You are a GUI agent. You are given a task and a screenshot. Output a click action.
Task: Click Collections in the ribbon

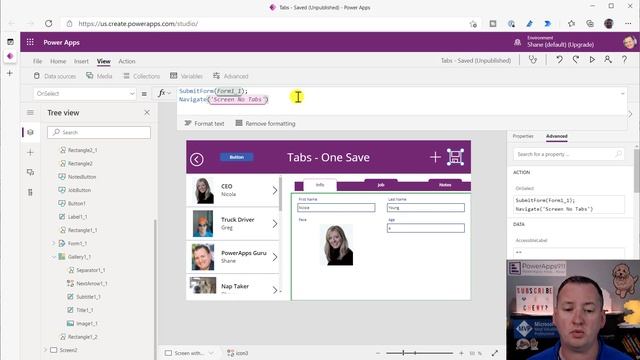point(141,76)
